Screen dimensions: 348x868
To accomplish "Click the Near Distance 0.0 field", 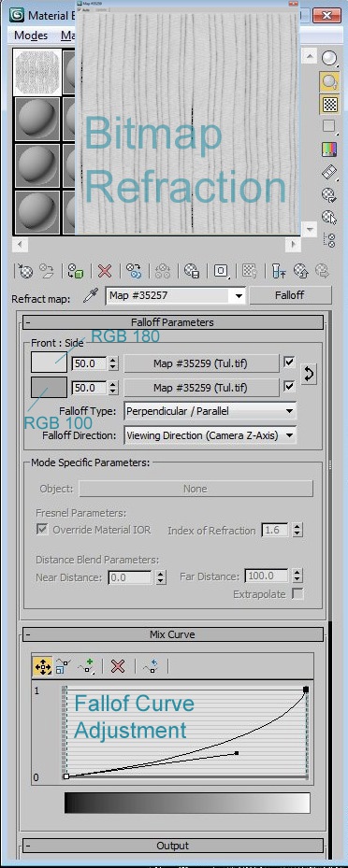I will (130, 578).
